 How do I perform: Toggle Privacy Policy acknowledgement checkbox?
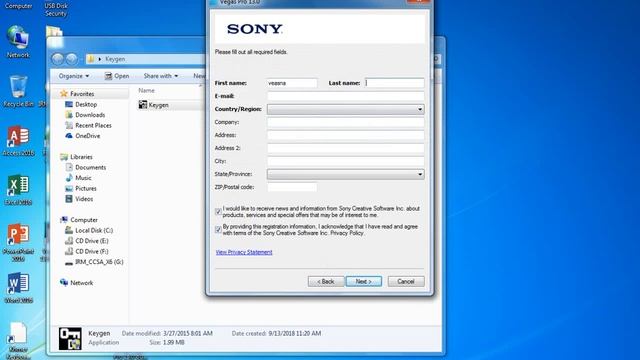pyautogui.click(x=218, y=229)
